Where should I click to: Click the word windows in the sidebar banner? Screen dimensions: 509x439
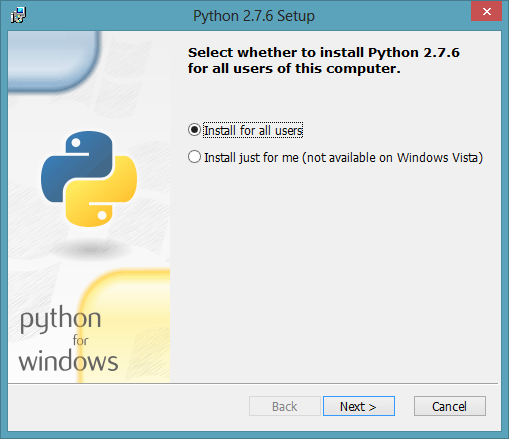(x=68, y=361)
